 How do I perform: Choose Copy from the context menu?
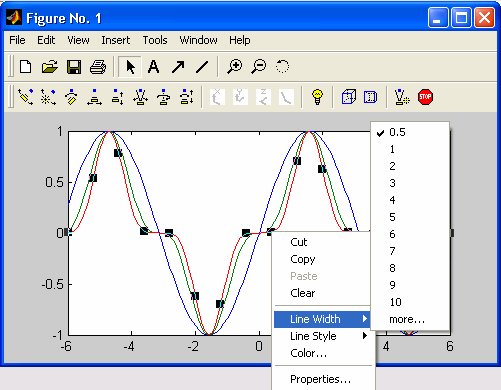tap(322, 259)
